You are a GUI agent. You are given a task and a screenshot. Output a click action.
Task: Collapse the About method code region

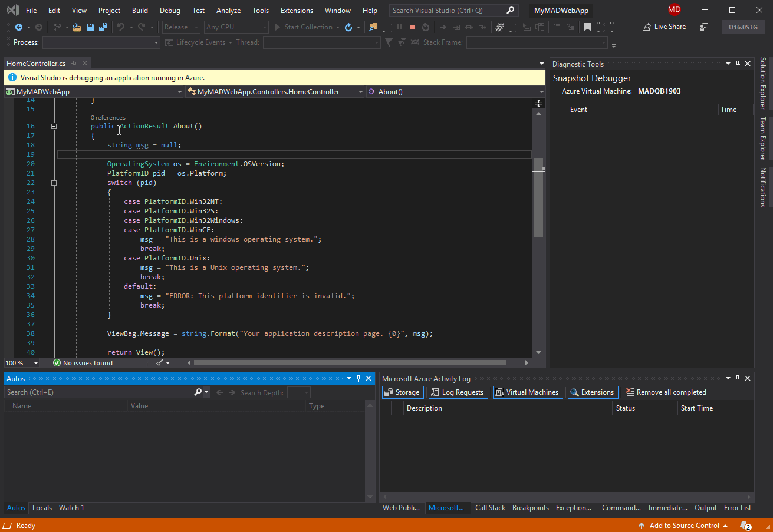pyautogui.click(x=54, y=125)
